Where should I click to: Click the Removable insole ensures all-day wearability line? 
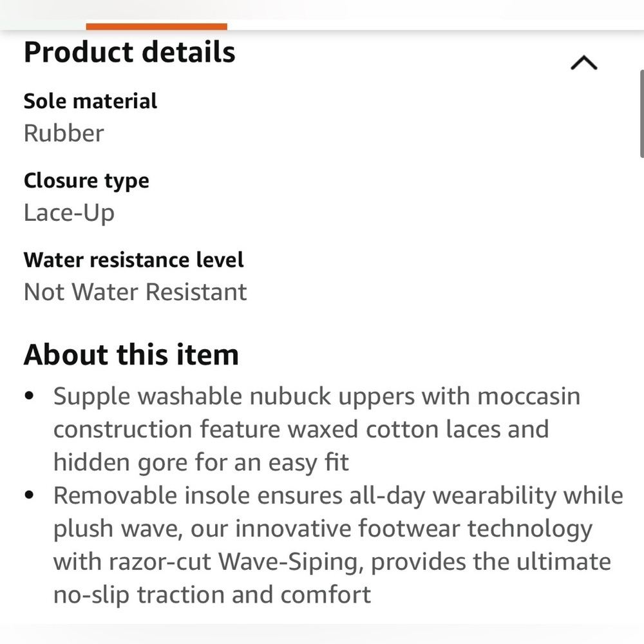click(x=338, y=496)
